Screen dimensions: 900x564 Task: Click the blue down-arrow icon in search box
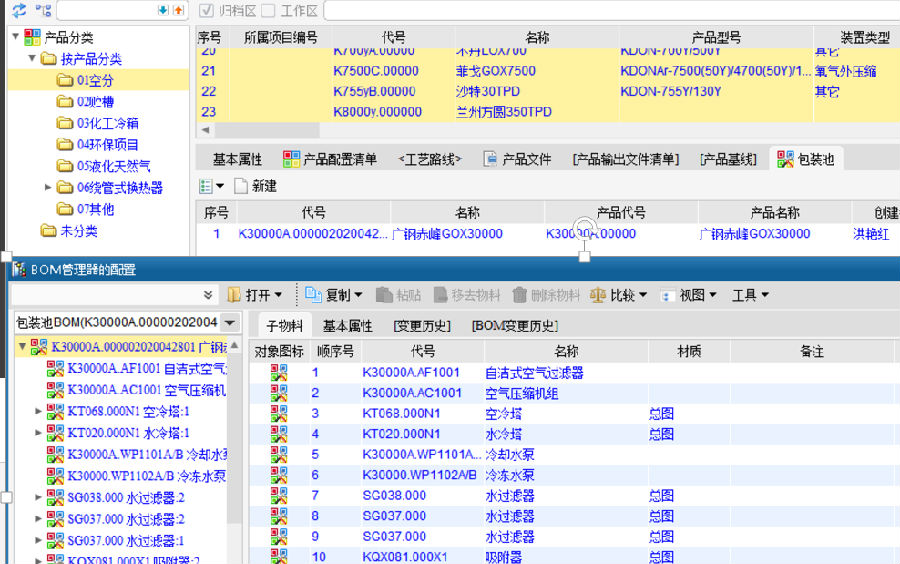click(163, 10)
